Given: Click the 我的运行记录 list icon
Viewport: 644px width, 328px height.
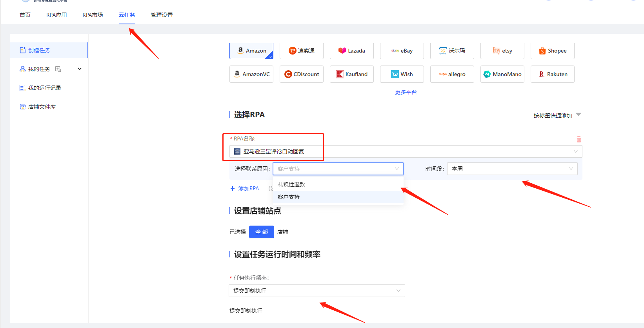Looking at the screenshot, I should 23,88.
